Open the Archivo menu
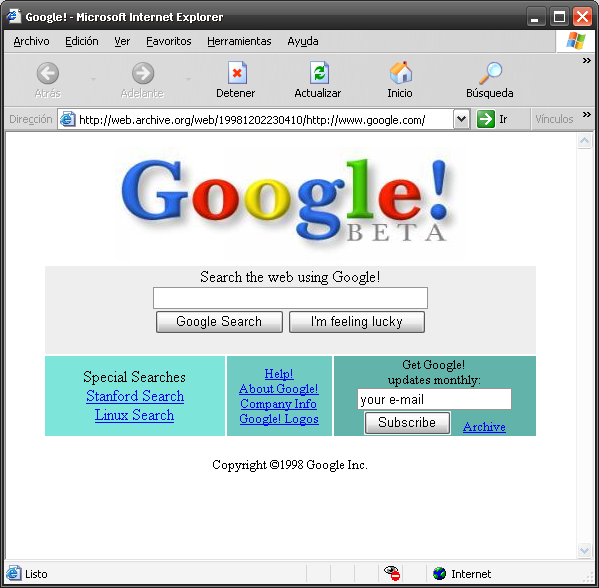Screen dimensions: 599x588 pyautogui.click(x=31, y=41)
